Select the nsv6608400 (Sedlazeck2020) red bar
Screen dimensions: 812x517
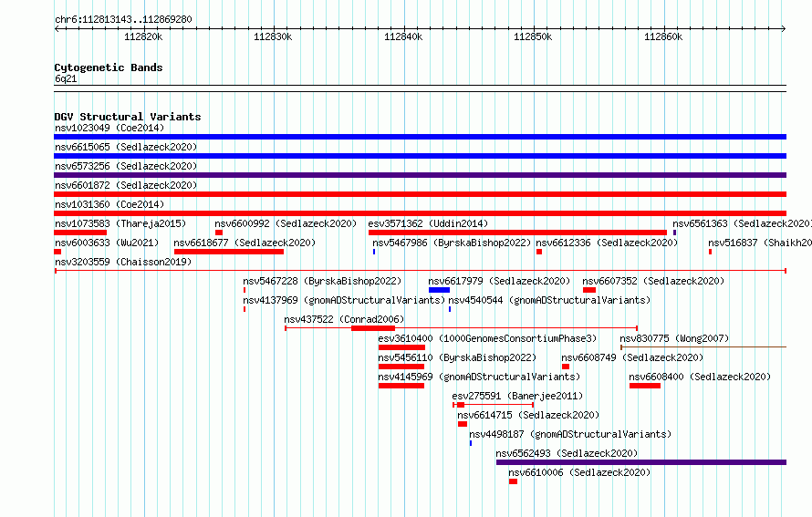coord(645,386)
